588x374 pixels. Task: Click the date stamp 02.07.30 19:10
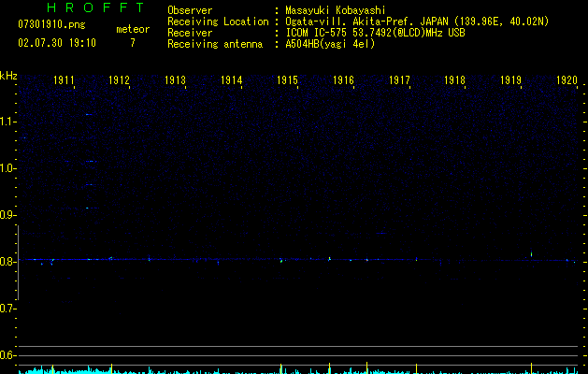57,43
